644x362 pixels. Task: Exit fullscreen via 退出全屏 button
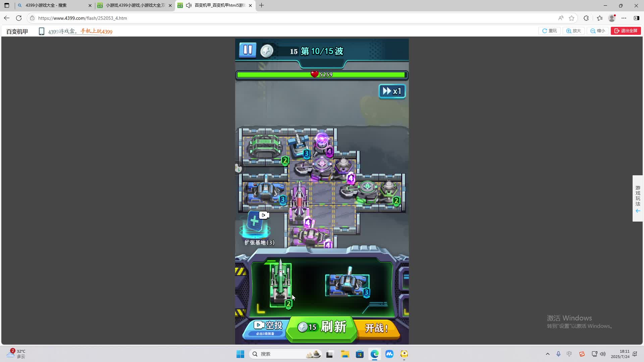point(626,31)
